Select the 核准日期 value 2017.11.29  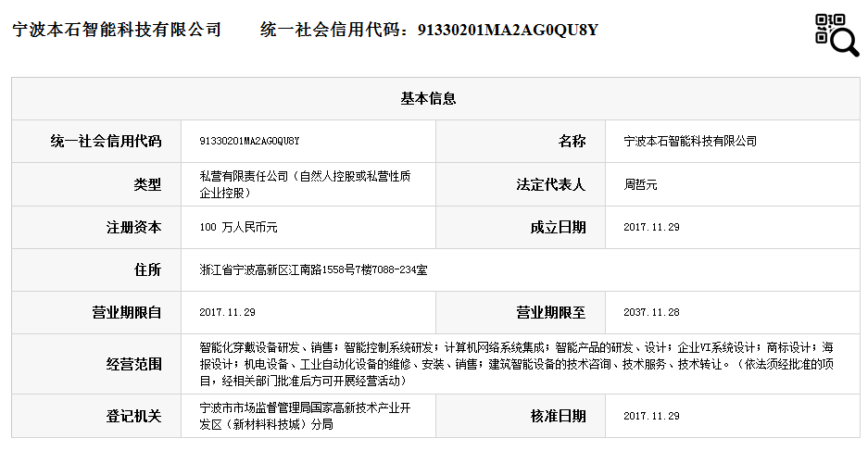651,416
